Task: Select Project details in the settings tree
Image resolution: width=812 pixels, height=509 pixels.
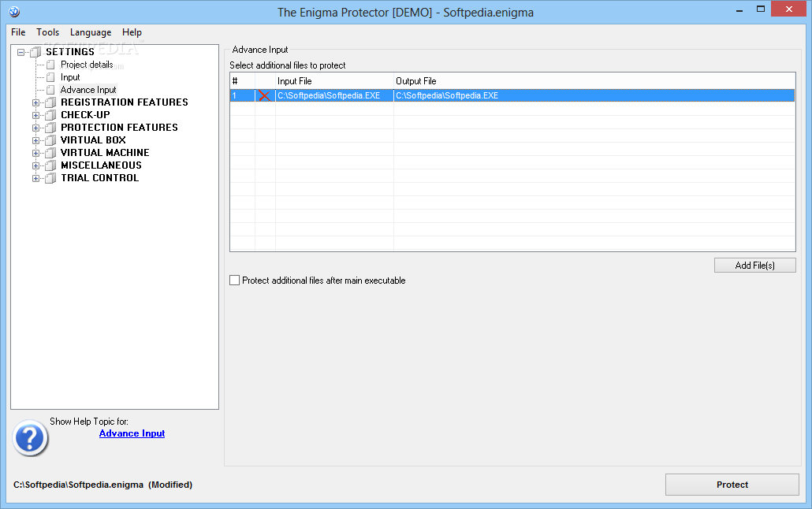Action: click(87, 65)
